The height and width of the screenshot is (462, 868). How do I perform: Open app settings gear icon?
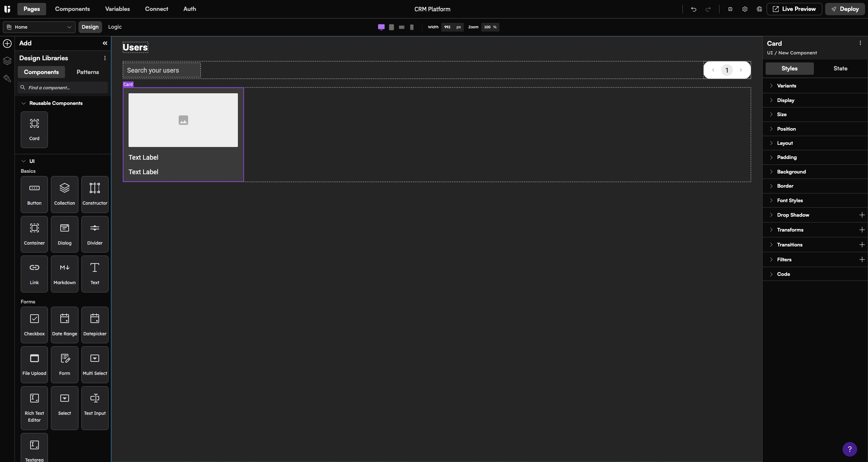[x=745, y=9]
